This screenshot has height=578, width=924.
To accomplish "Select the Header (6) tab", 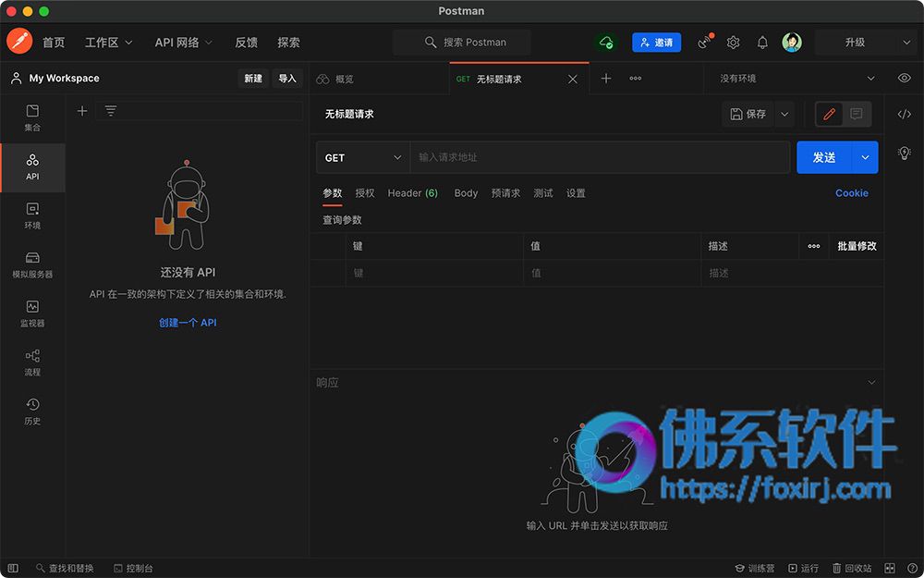I will 412,193.
